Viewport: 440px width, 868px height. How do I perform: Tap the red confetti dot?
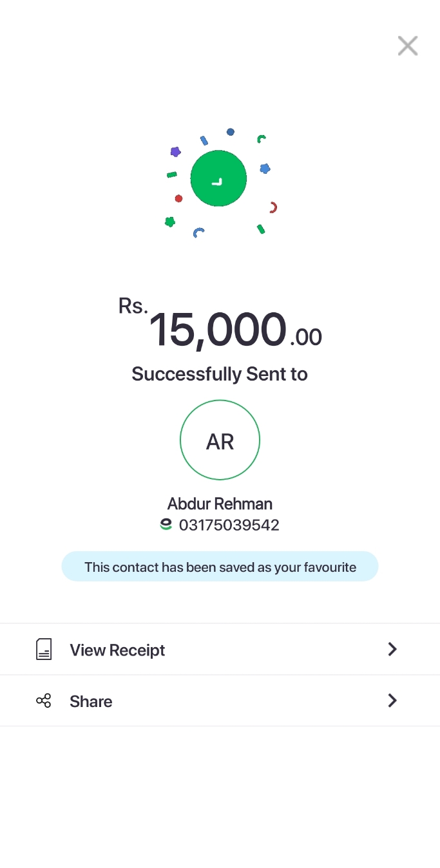click(x=178, y=198)
